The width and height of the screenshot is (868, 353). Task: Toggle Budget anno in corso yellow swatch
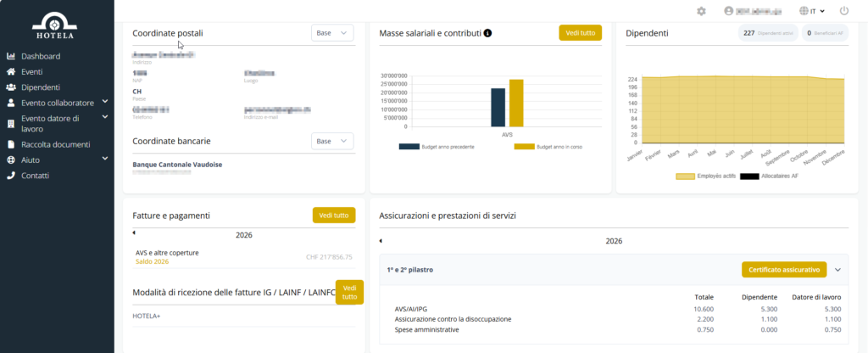pos(524,147)
